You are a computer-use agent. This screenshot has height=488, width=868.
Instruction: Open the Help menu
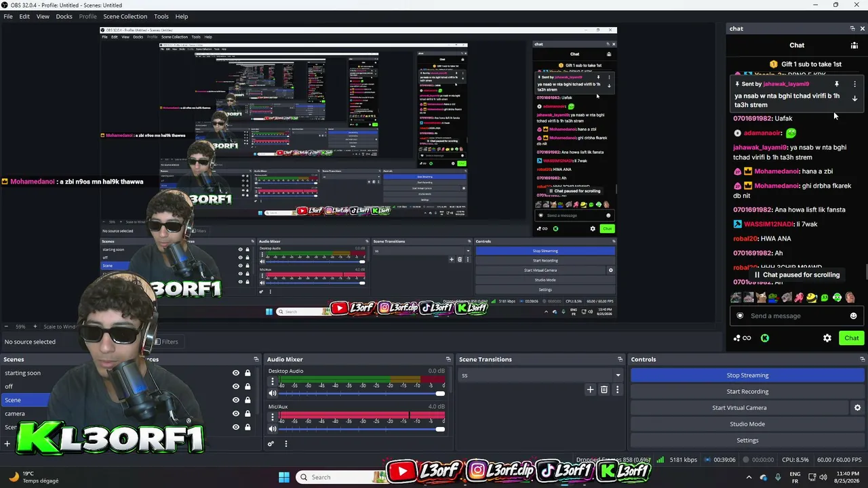pos(182,16)
